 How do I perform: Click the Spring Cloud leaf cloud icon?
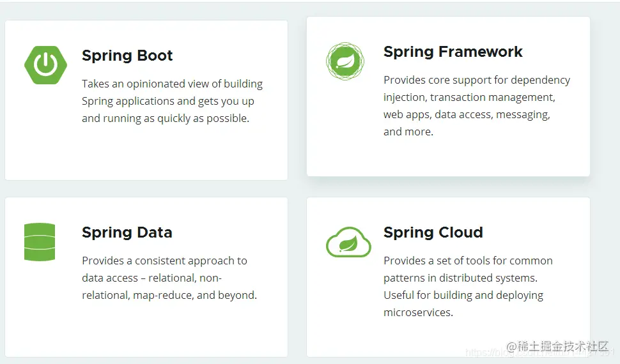tap(348, 242)
